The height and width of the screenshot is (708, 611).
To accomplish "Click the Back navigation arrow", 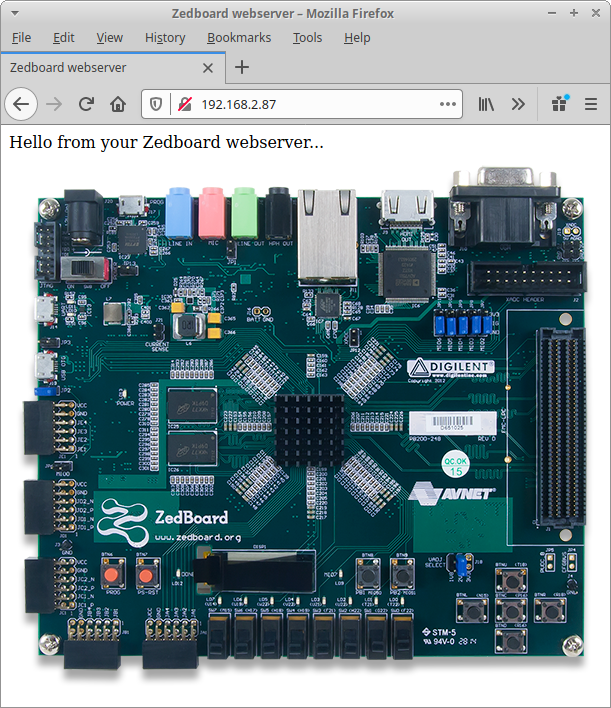I will 21,104.
